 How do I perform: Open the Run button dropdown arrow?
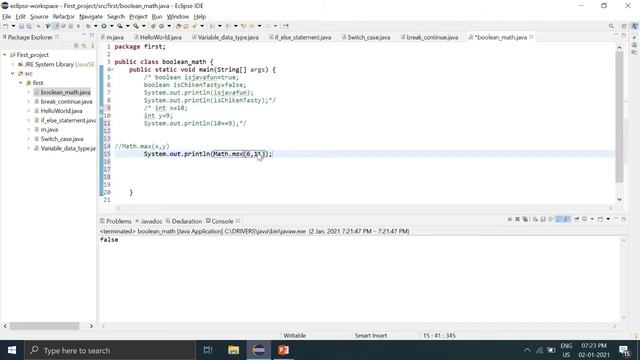pyautogui.click(x=111, y=26)
